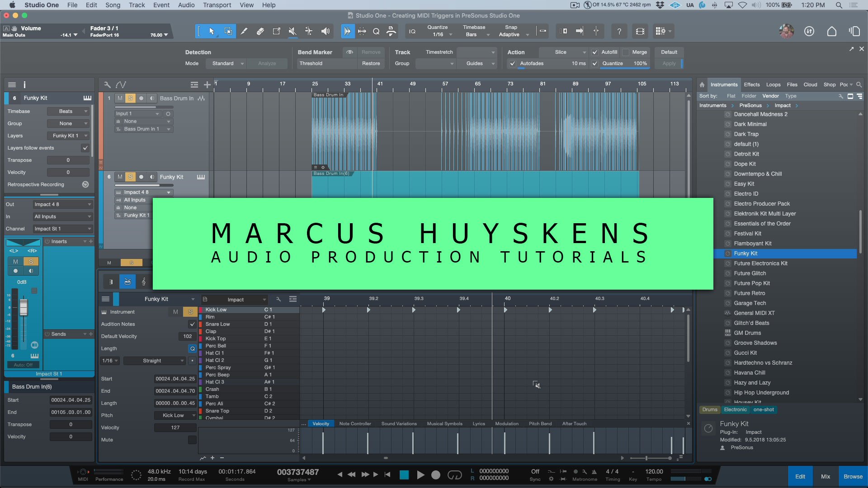Open the Mix view button
This screenshot has width=868, height=488.
pyautogui.click(x=826, y=477)
